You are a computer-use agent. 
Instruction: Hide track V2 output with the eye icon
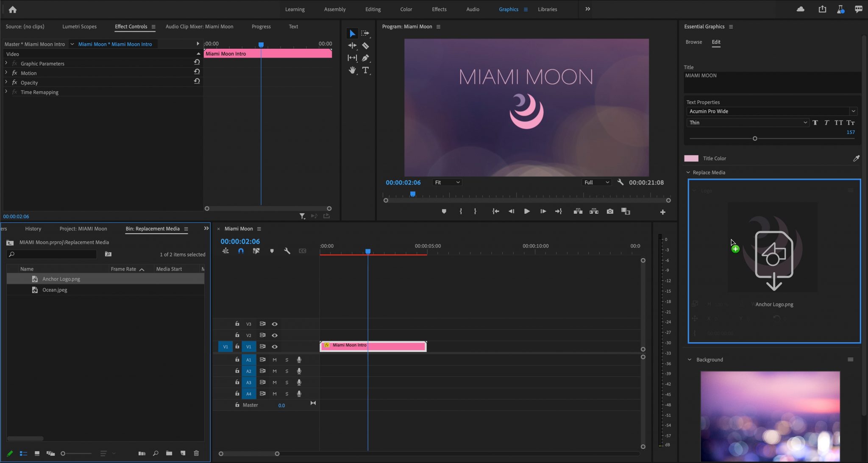275,335
